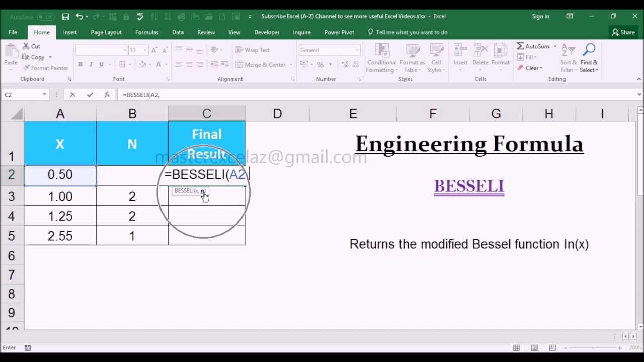Click the Undo arrow in title bar

79,17
